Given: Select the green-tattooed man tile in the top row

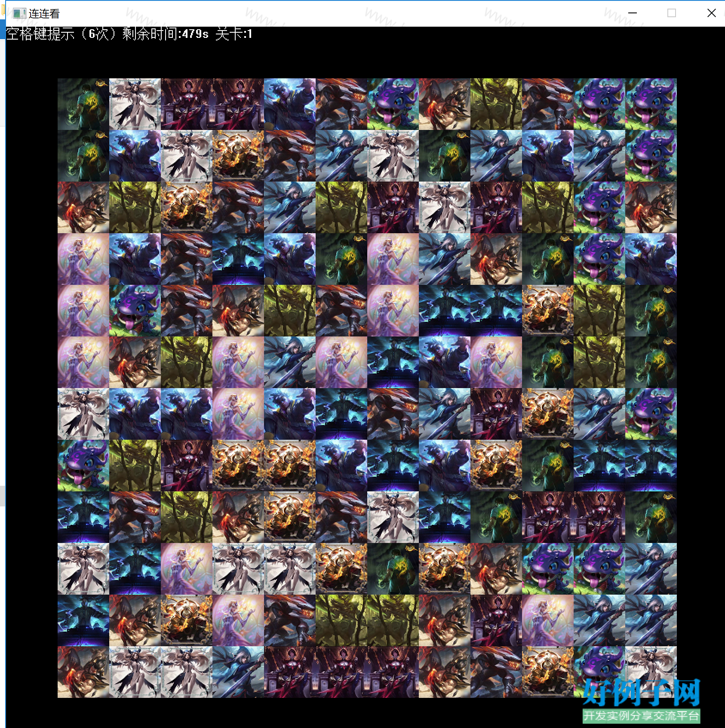Looking at the screenshot, I should pyautogui.click(x=83, y=104).
